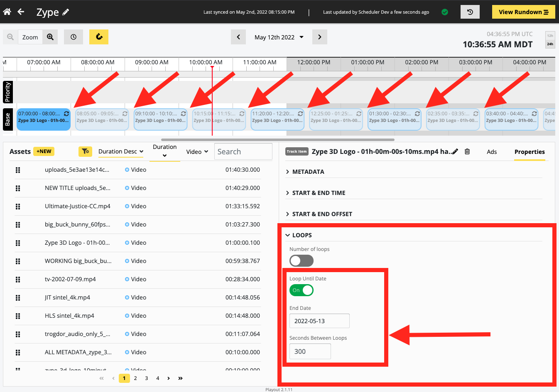Select WORKING big_buck_bu asset row
559x392 pixels.
[137, 261]
